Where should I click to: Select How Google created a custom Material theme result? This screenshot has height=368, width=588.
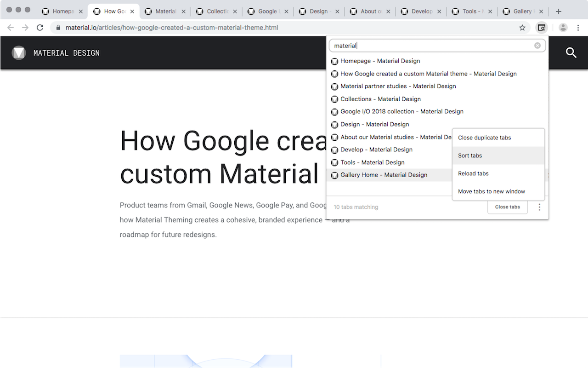pos(437,74)
